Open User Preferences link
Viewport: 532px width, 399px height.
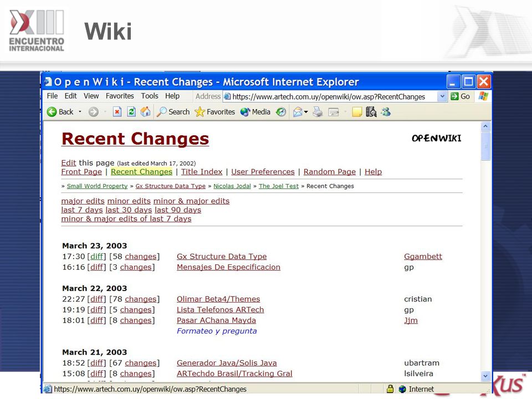pyautogui.click(x=263, y=172)
